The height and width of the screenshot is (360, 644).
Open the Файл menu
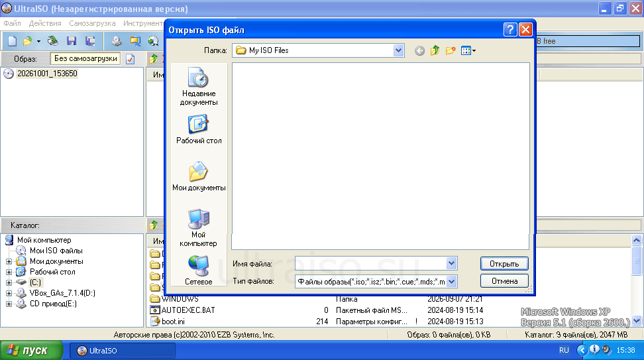click(x=13, y=23)
